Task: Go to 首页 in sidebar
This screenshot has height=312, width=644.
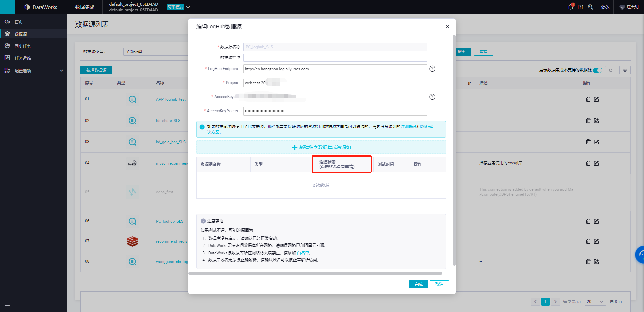Action: 34,22
